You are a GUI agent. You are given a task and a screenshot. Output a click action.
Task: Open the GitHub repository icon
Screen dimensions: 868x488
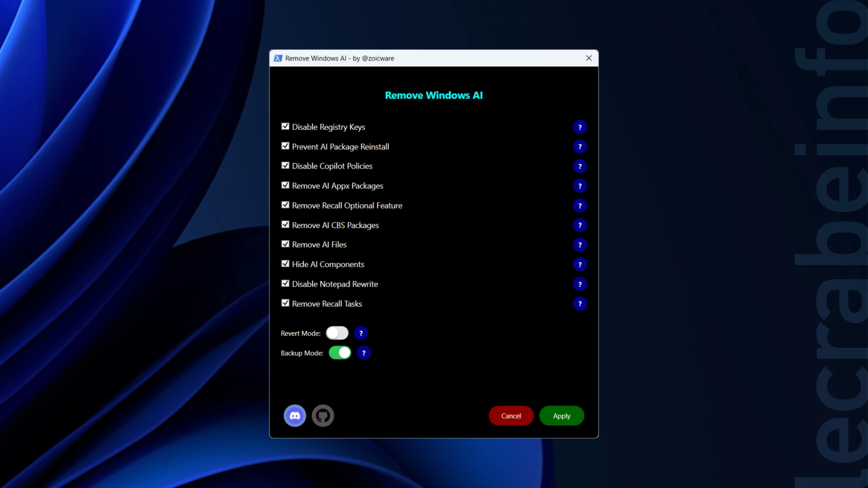pyautogui.click(x=323, y=416)
